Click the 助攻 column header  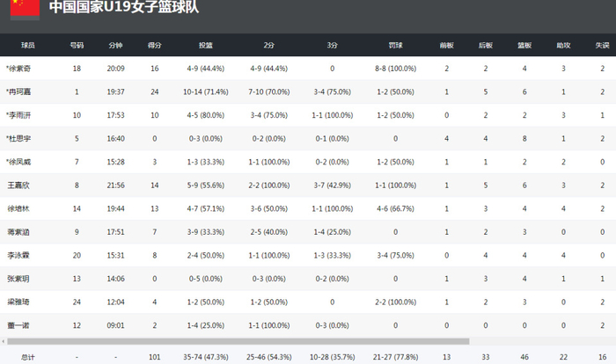(x=563, y=44)
